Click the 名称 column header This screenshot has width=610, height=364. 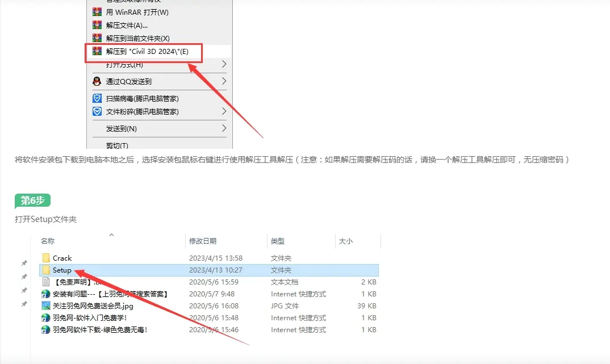coord(48,241)
